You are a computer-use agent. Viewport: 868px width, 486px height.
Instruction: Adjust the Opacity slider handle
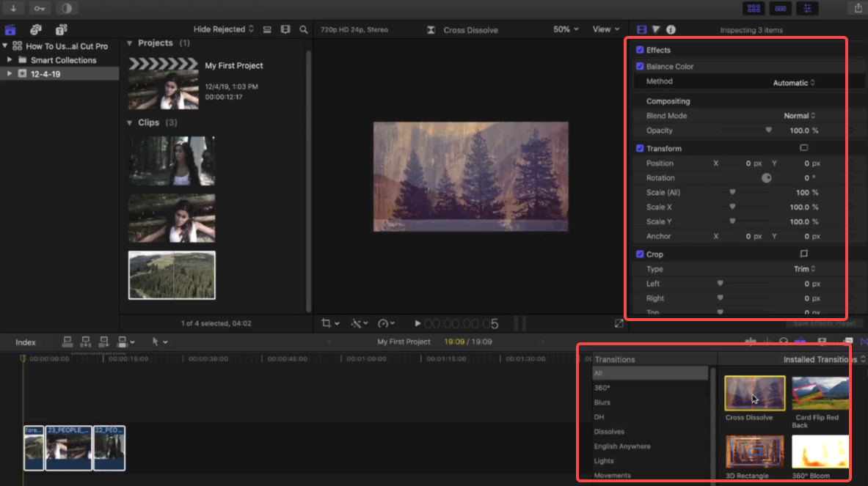(768, 130)
